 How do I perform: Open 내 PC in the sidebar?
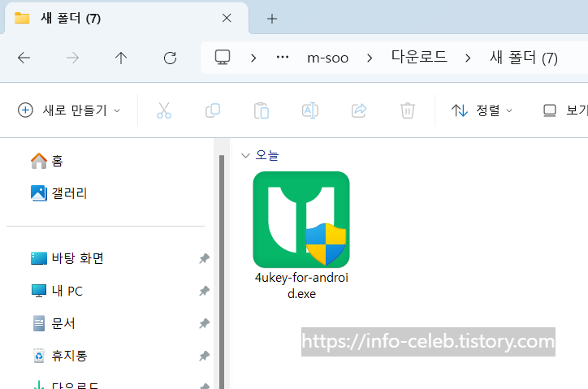[57, 291]
